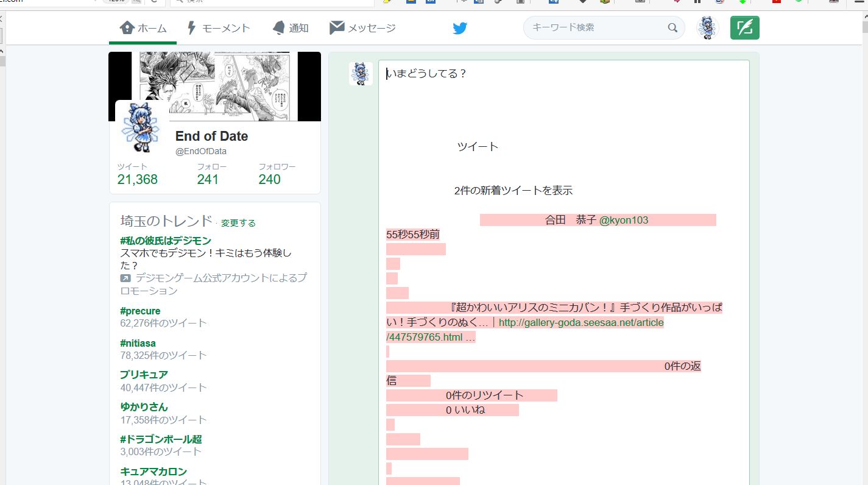Click the promotion arrow icon under Digimon trend
The width and height of the screenshot is (868, 485).
(125, 278)
